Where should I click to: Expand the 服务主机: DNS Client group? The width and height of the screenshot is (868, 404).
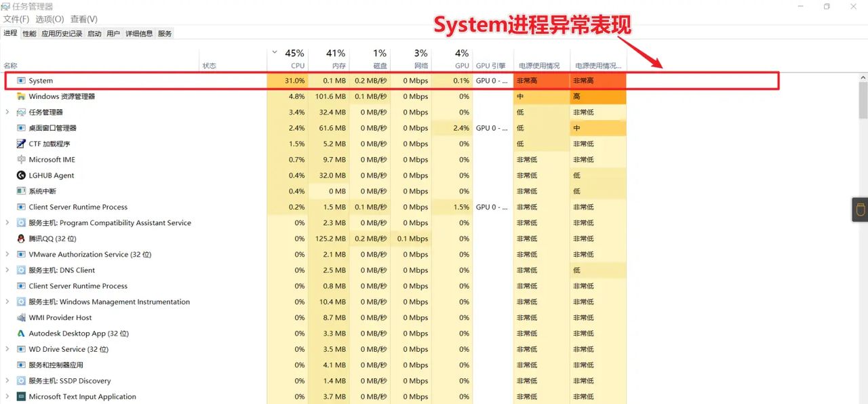coord(7,270)
